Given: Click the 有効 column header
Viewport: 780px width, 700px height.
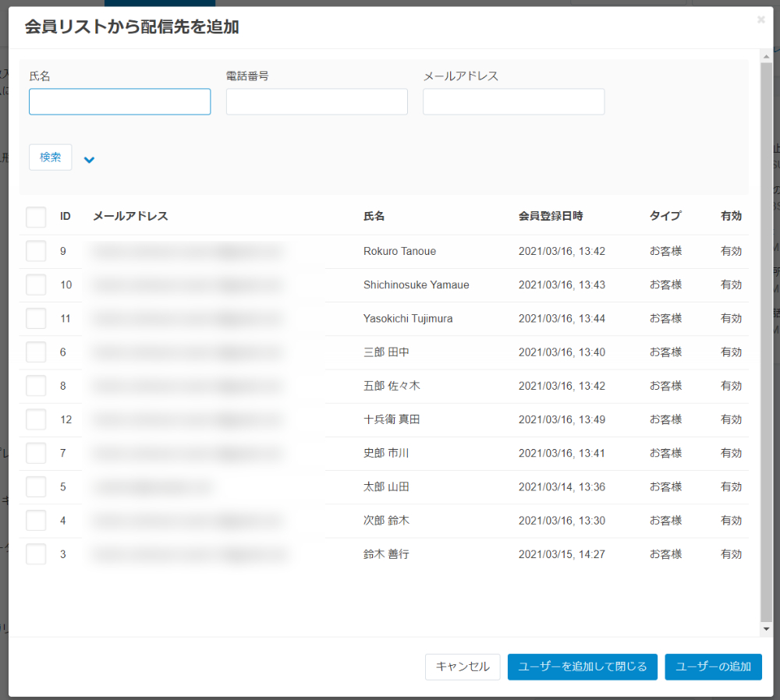Looking at the screenshot, I should [x=732, y=216].
